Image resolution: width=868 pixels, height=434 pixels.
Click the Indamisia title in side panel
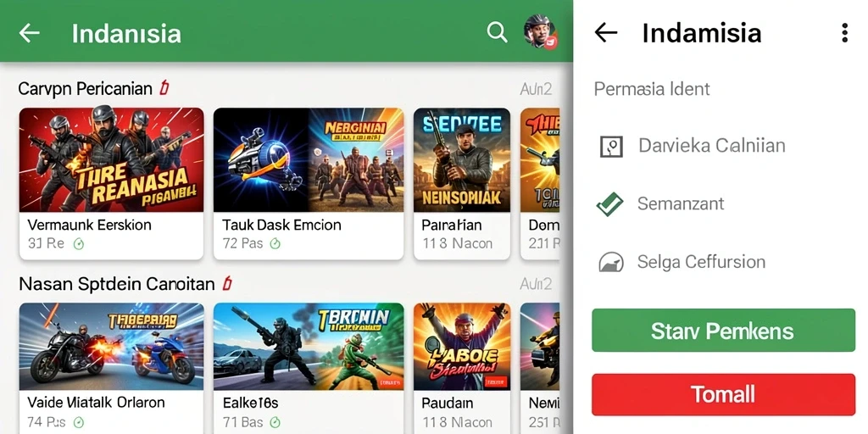[701, 33]
